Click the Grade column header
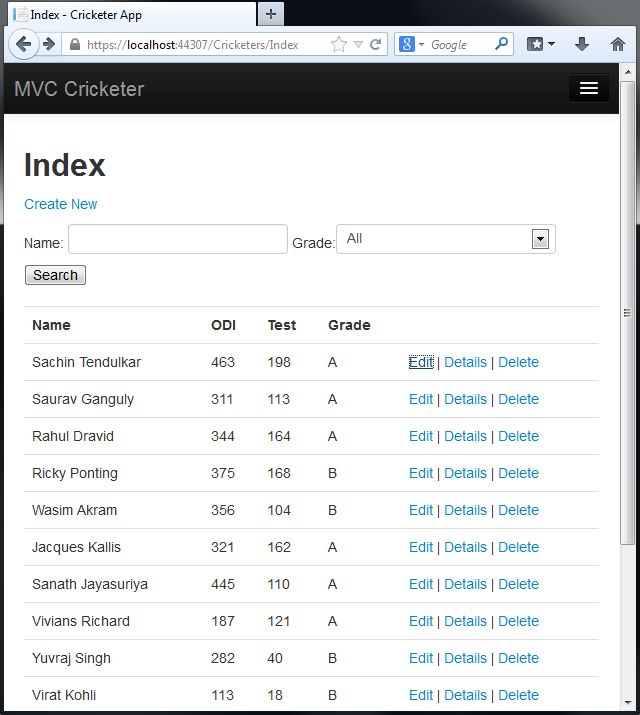The width and height of the screenshot is (640, 715). 349,325
